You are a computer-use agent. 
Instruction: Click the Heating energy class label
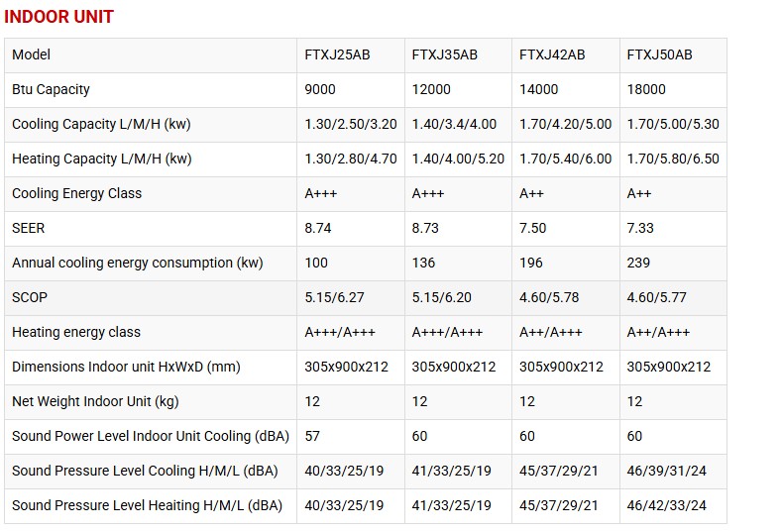[x=76, y=332]
